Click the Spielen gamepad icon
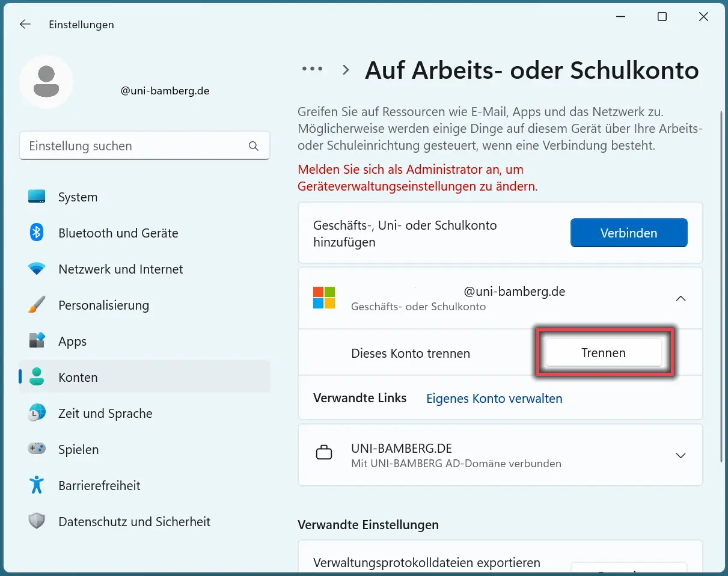The width and height of the screenshot is (728, 576). coord(37,449)
